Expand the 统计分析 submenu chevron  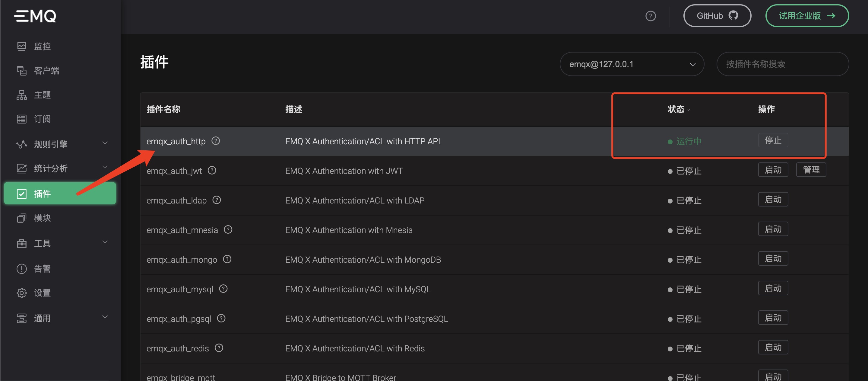click(x=105, y=167)
